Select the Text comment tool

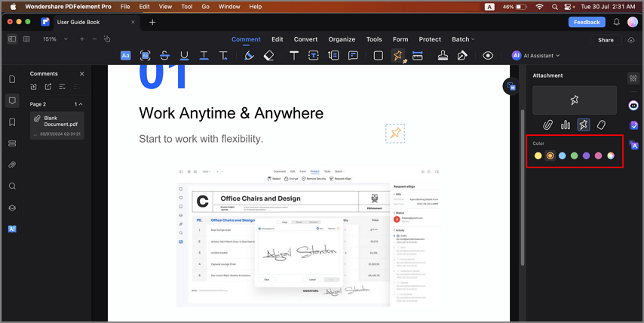[x=294, y=56]
